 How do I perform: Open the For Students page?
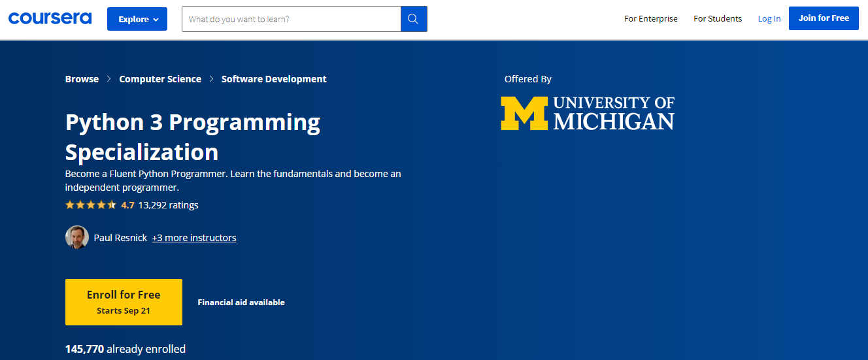(718, 18)
